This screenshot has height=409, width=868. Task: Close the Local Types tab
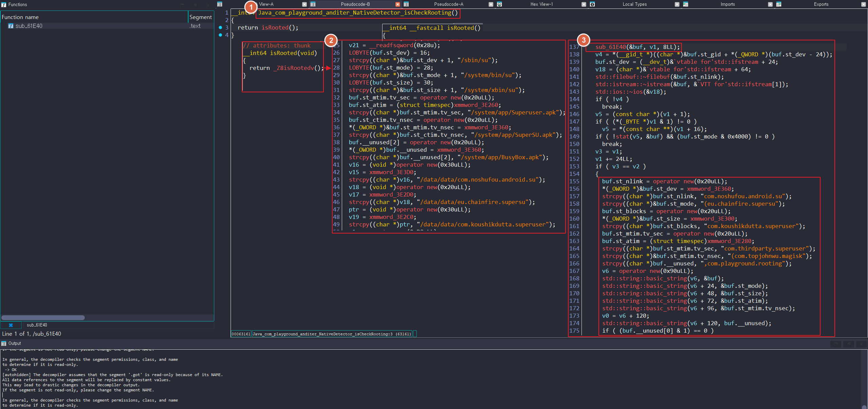[677, 4]
